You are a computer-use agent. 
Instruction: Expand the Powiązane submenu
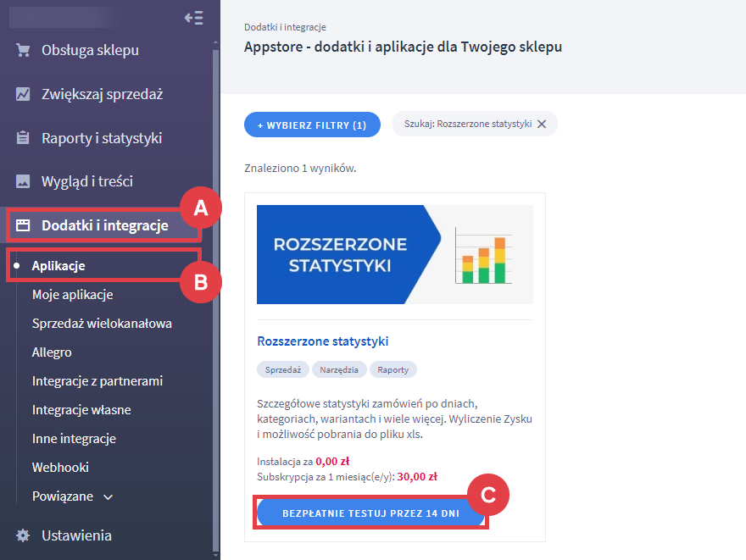coord(108,496)
